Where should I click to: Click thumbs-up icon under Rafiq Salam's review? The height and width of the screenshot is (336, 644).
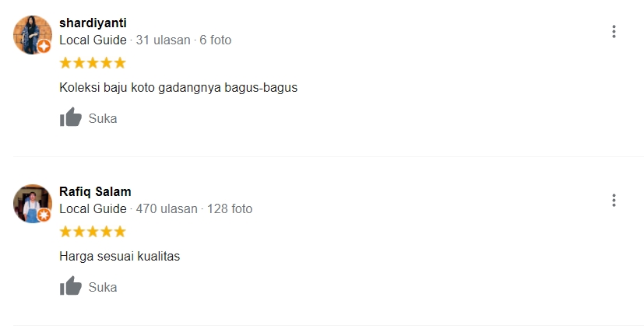click(x=71, y=286)
